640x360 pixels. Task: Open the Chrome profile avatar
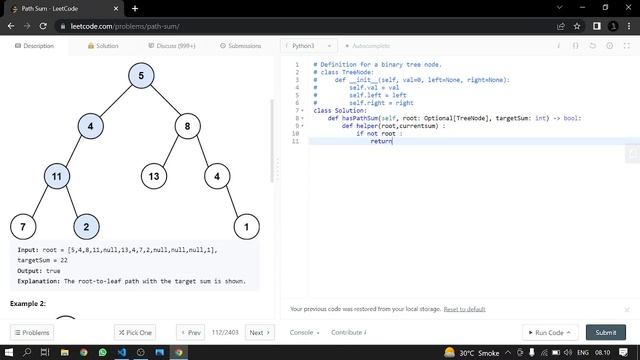[613, 26]
